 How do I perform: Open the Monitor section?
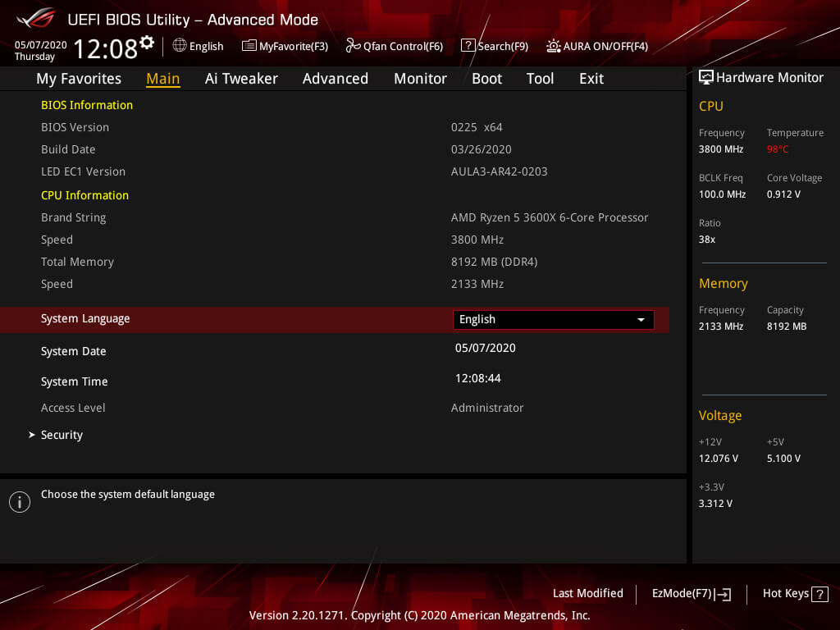[420, 79]
